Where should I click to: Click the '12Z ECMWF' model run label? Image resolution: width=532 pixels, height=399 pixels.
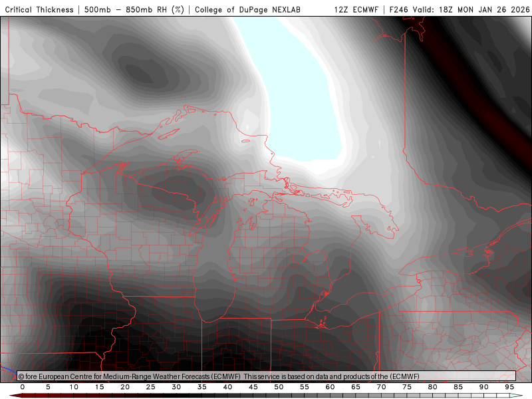pyautogui.click(x=356, y=9)
